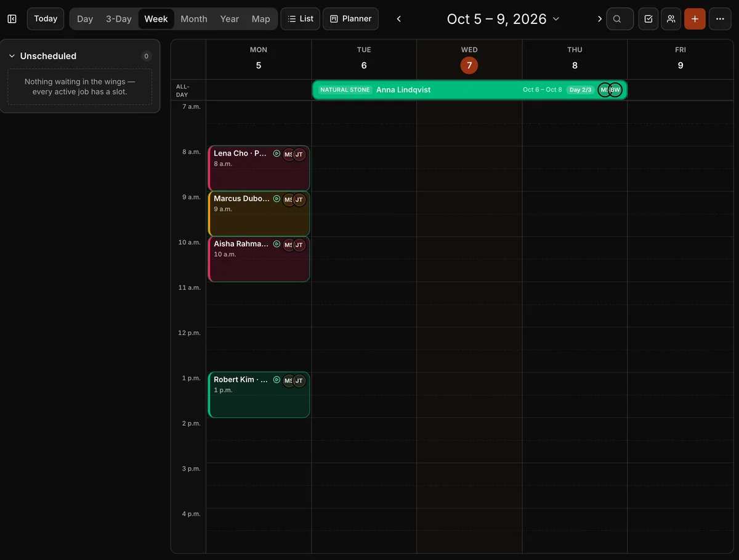Go to next week arrow

pos(599,19)
